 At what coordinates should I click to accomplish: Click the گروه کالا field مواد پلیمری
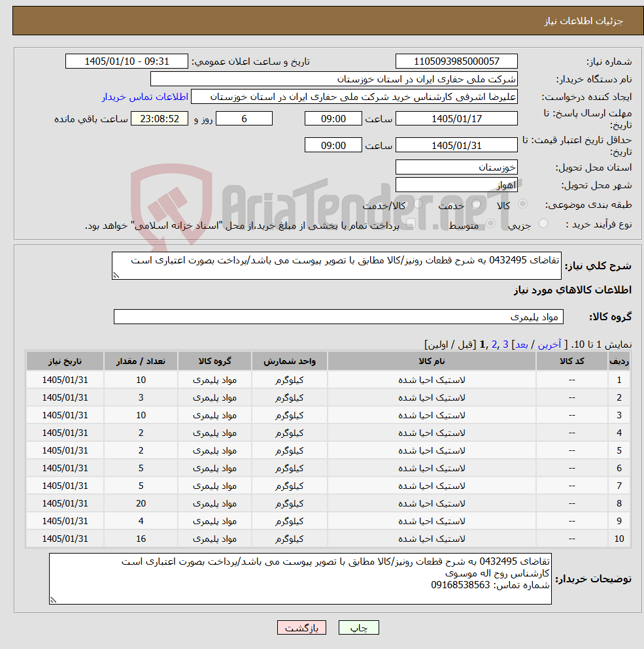(x=339, y=316)
